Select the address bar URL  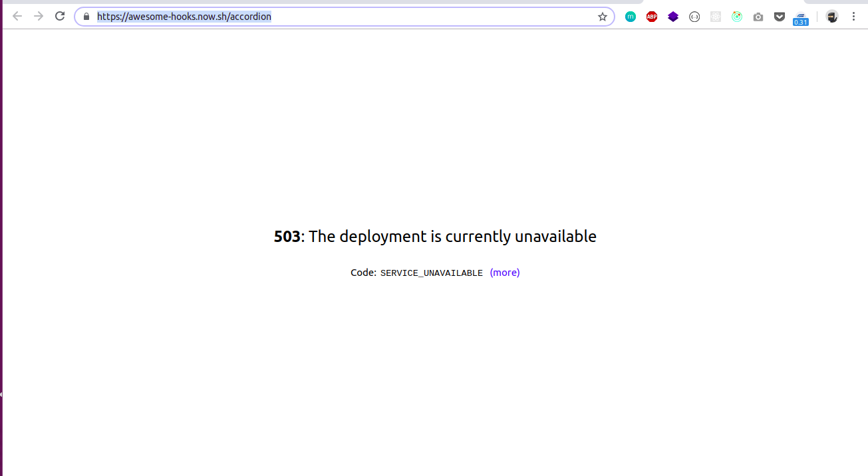coord(184,16)
